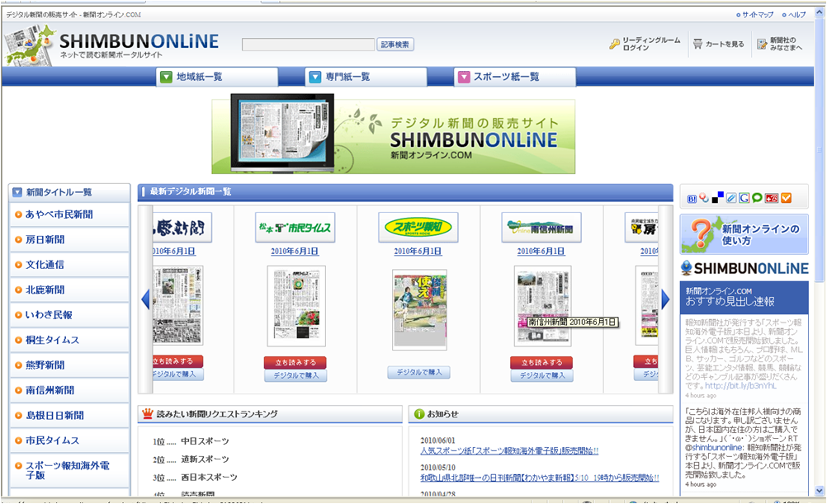Open the reading room login key icon
This screenshot has height=504, width=827.
click(x=614, y=45)
